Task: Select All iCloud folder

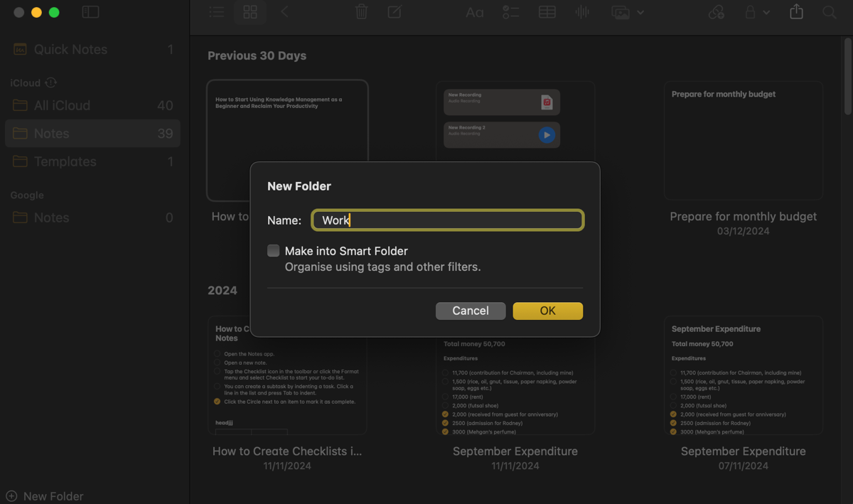Action: click(x=92, y=105)
